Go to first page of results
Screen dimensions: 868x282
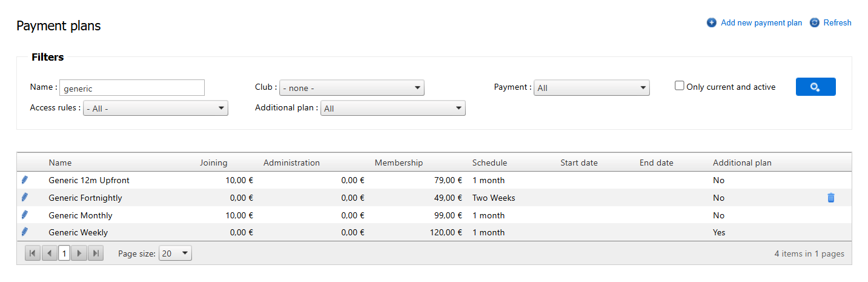tap(33, 253)
